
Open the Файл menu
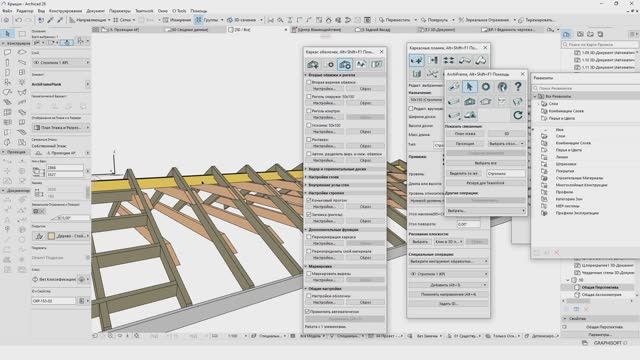(7, 11)
